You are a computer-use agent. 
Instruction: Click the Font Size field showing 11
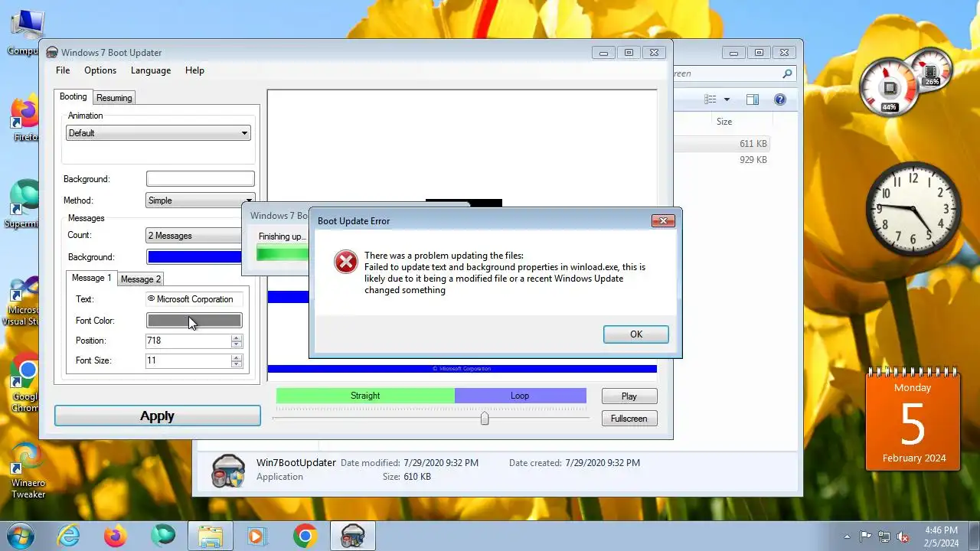(188, 360)
